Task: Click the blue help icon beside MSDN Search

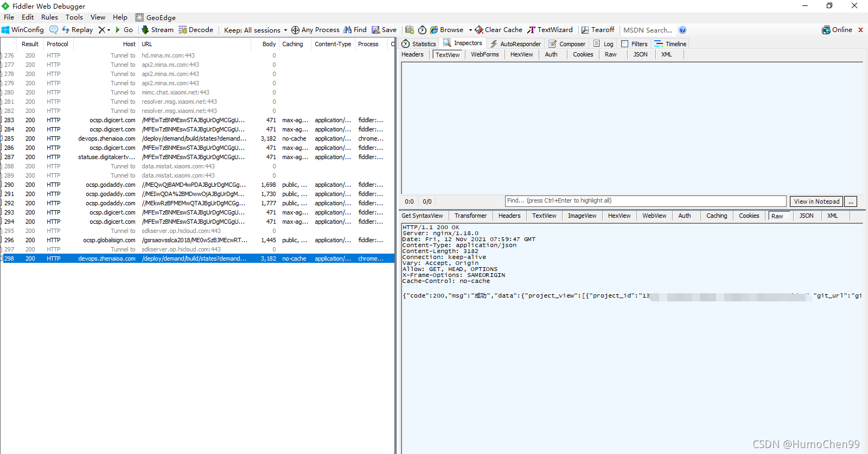Action: (x=682, y=30)
